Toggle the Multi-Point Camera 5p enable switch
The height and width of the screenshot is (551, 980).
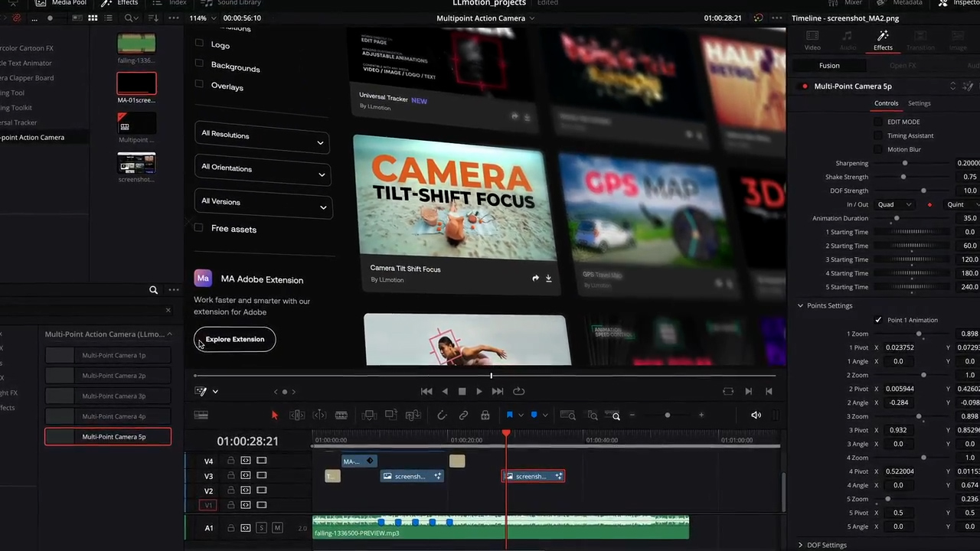coord(805,86)
